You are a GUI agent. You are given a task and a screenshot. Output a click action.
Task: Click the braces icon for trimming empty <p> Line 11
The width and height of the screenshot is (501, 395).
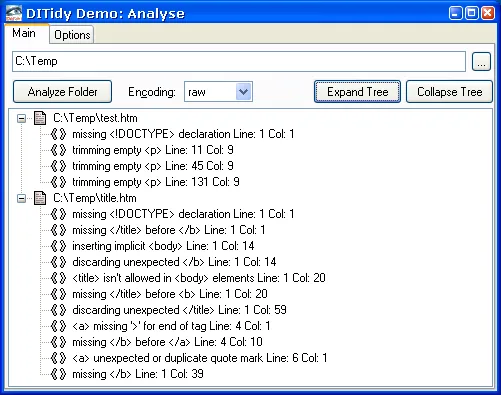click(59, 150)
